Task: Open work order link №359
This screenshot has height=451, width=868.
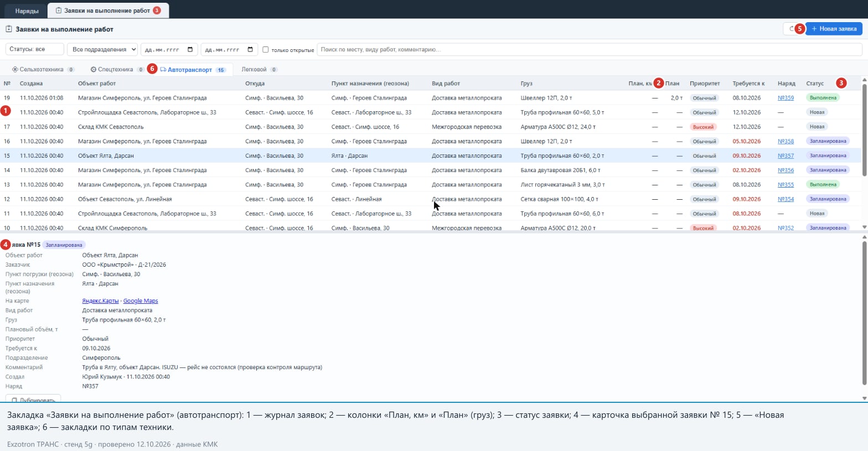Action: [786, 98]
